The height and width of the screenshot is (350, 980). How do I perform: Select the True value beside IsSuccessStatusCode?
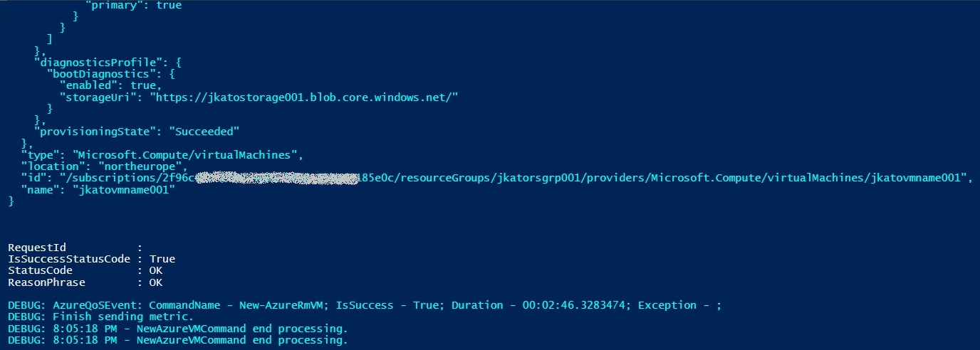point(162,259)
